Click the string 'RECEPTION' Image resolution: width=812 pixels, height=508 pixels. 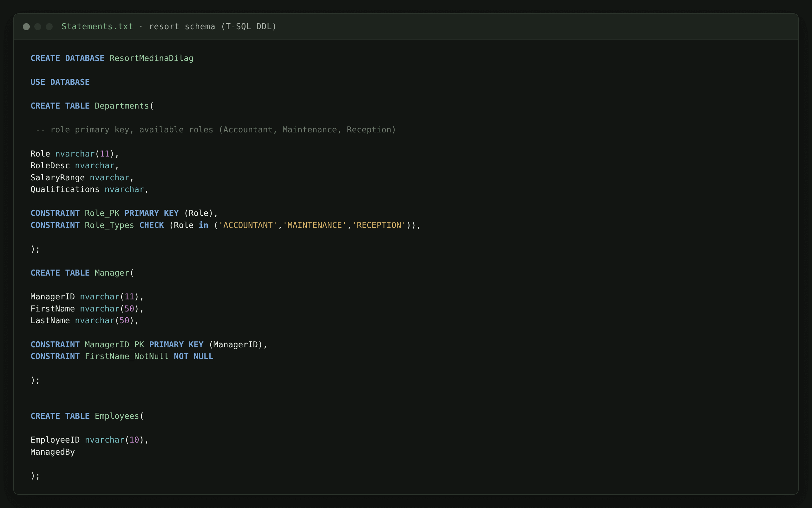click(x=379, y=225)
